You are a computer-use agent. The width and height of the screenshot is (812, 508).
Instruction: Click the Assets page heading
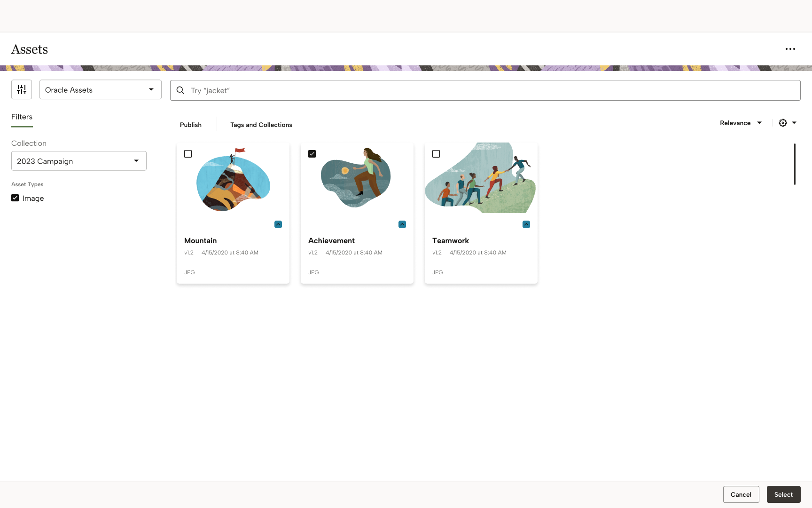[30, 49]
